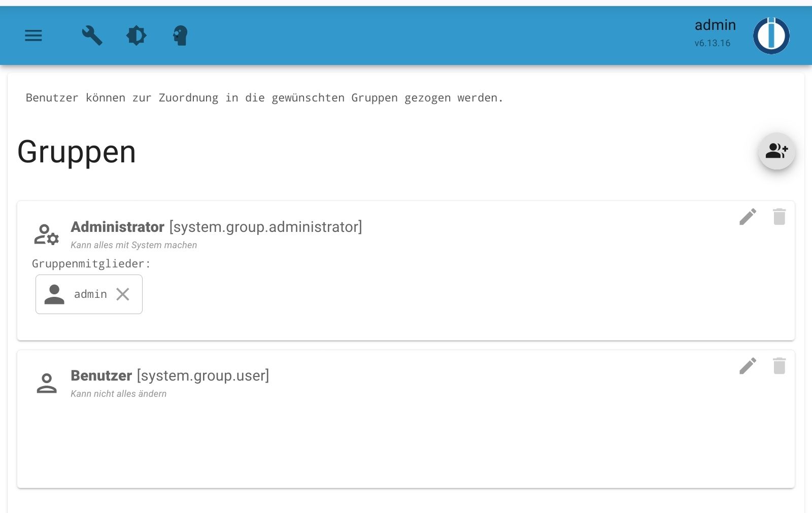The width and height of the screenshot is (812, 513).
Task: Remove admin from Administrator group
Action: point(123,294)
